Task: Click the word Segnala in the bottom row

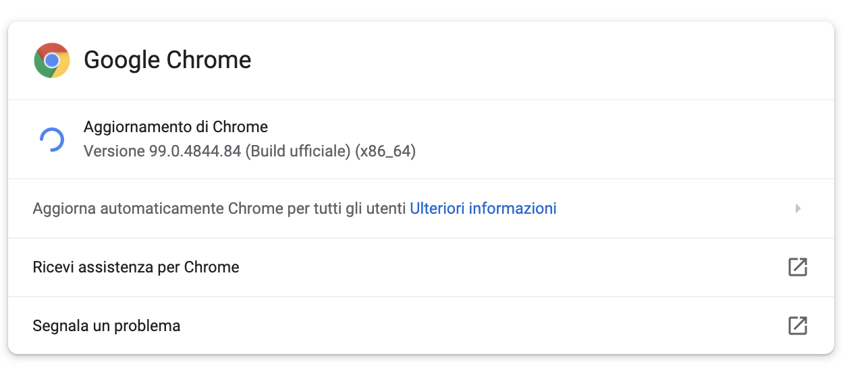Action: click(x=57, y=326)
